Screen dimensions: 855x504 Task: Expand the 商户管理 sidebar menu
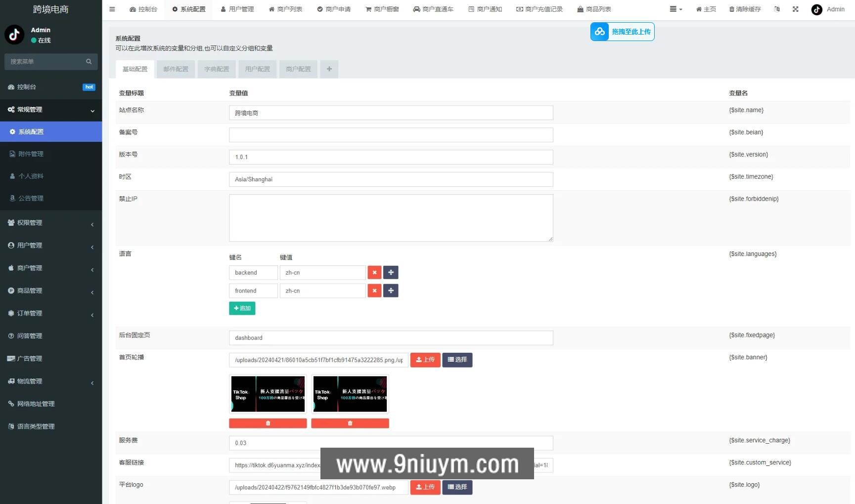coord(51,268)
